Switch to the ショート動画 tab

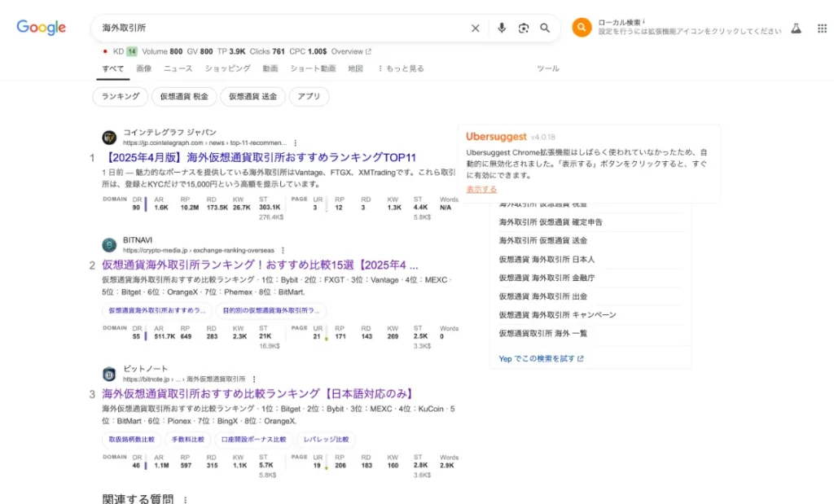(x=313, y=68)
